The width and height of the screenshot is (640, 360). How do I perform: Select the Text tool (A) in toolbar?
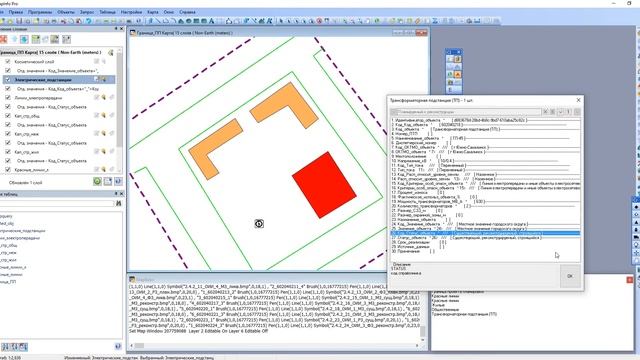(211, 21)
